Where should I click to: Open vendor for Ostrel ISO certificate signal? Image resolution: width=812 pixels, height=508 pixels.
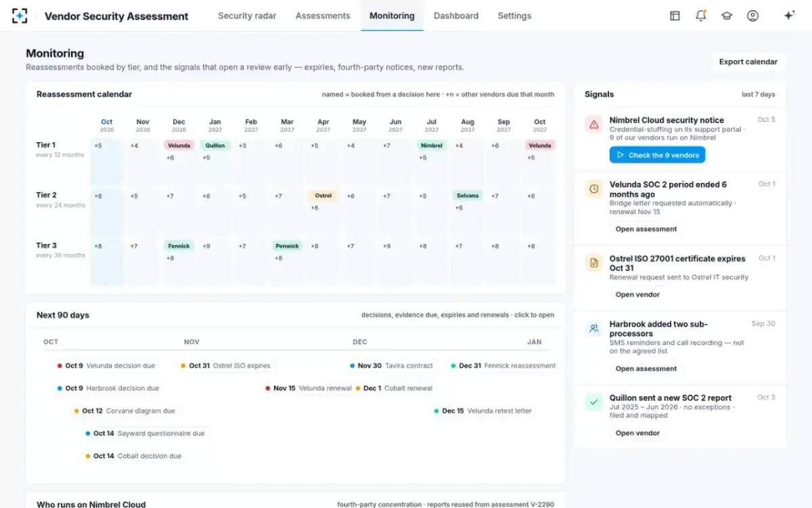(x=637, y=295)
